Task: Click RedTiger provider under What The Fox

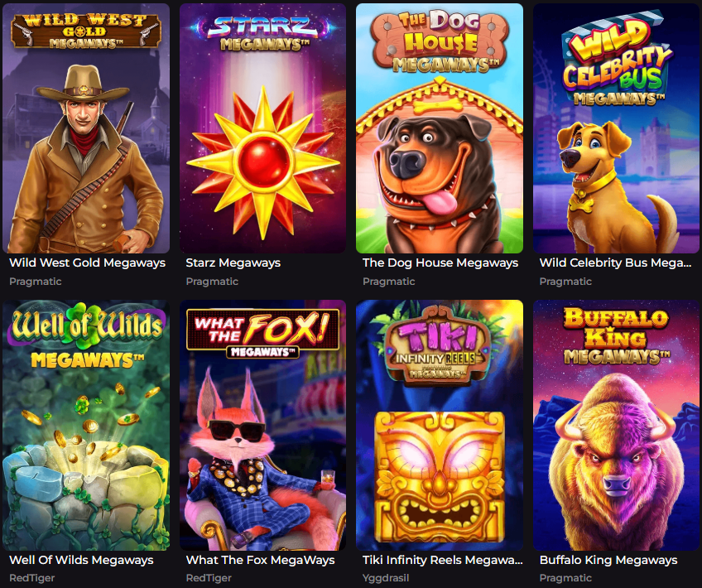Action: [x=209, y=578]
